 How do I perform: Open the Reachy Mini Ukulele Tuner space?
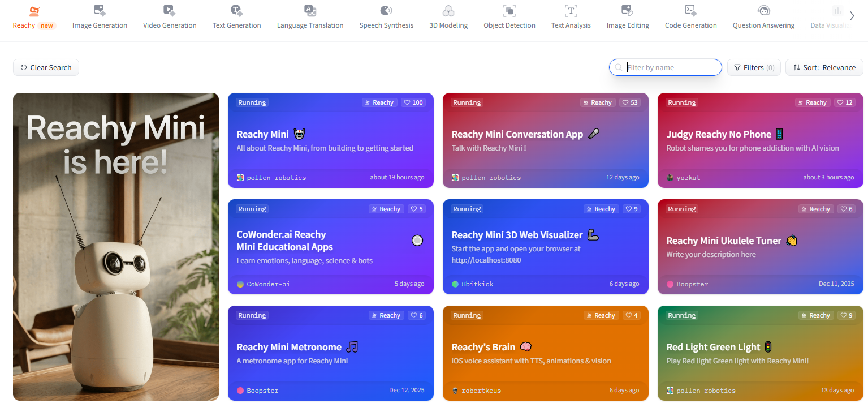tap(761, 247)
